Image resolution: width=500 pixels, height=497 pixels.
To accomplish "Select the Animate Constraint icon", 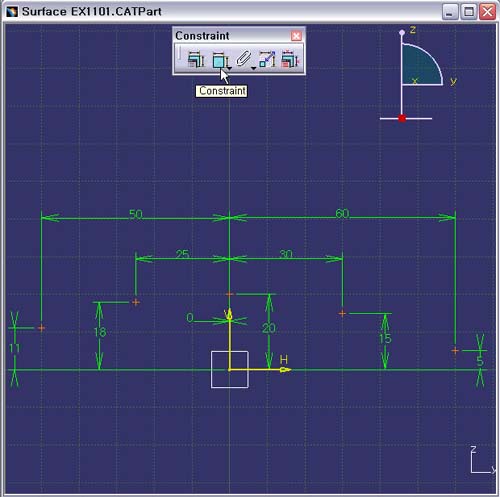I will point(267,59).
